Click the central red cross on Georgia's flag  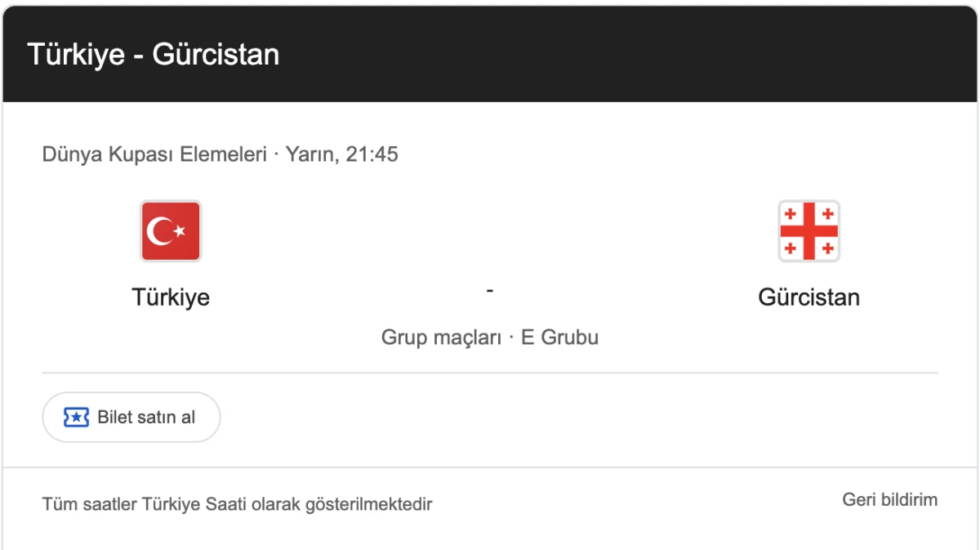[x=808, y=231]
